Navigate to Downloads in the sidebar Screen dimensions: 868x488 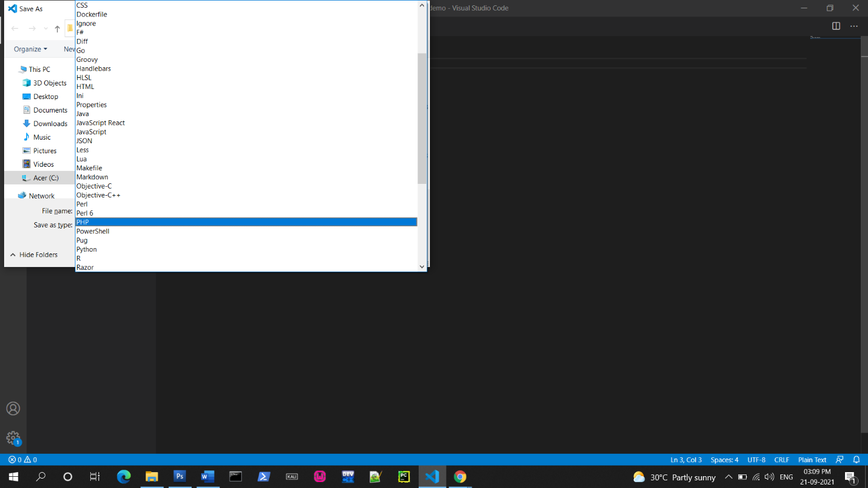(49, 123)
